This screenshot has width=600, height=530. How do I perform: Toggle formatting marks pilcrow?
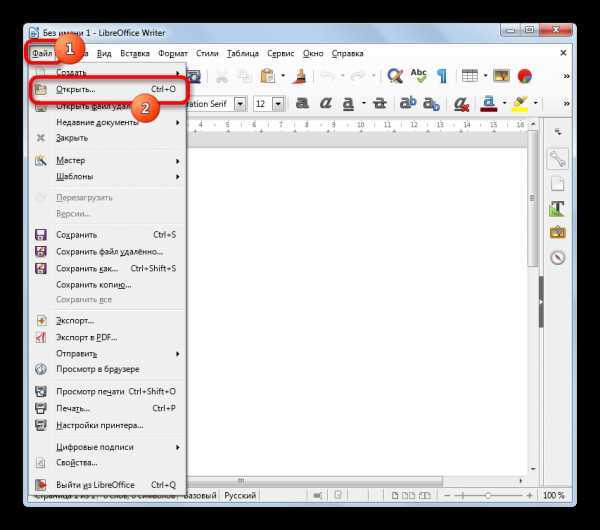[x=442, y=76]
